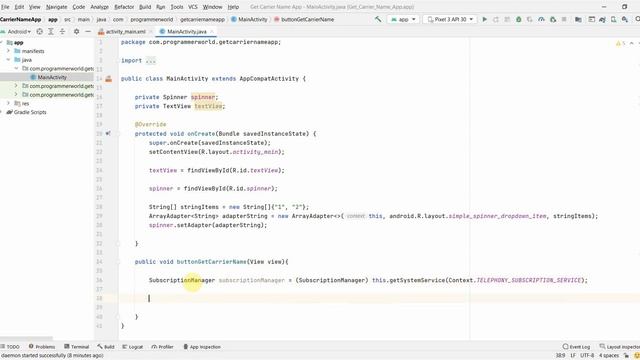This screenshot has width=640, height=360.
Task: Click Sync Project with Gradle Files icon
Action: (x=602, y=19)
